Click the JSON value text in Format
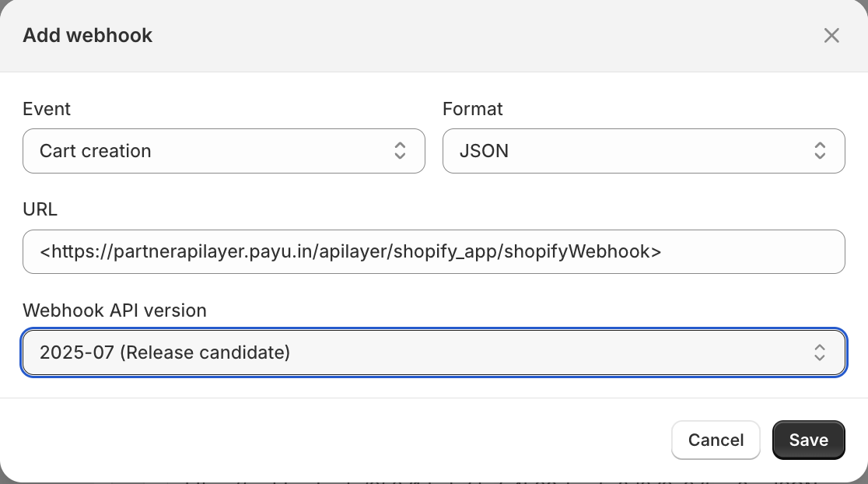 pyautogui.click(x=484, y=151)
